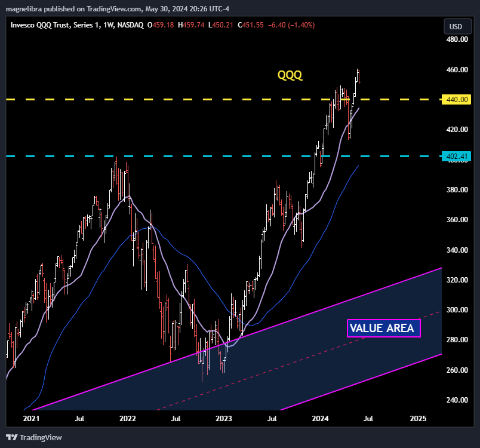This screenshot has width=480, height=448.
Task: Click the change value −6.40 (−1.40%)
Action: point(291,25)
